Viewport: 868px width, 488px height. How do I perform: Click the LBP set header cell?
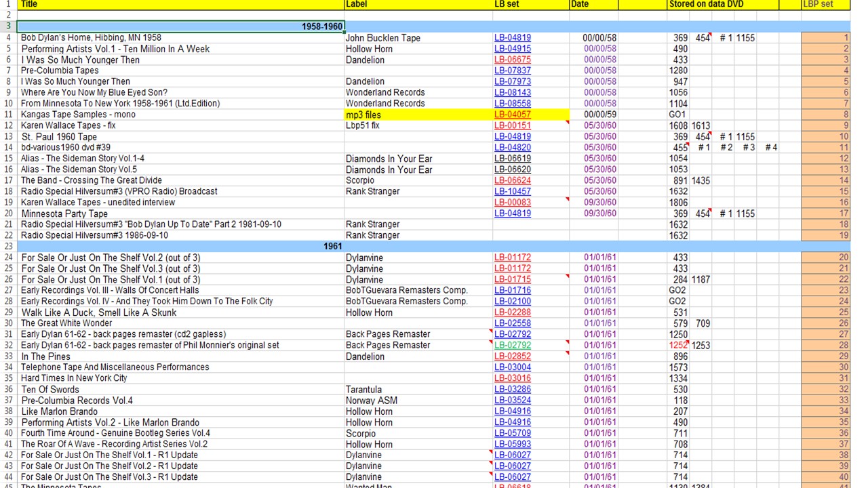(x=825, y=4)
